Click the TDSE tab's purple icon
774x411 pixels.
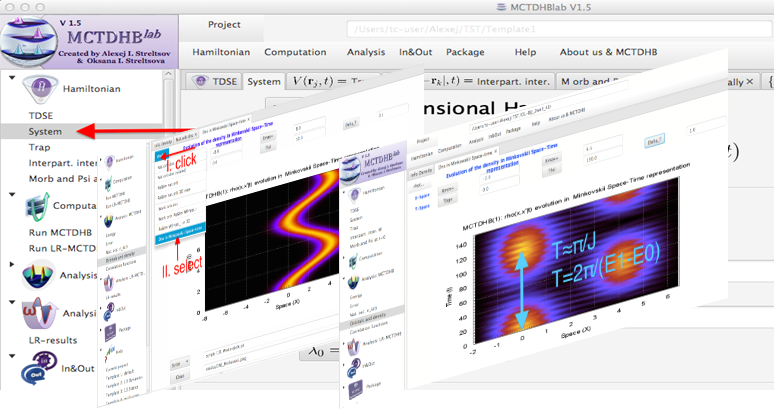[x=200, y=81]
